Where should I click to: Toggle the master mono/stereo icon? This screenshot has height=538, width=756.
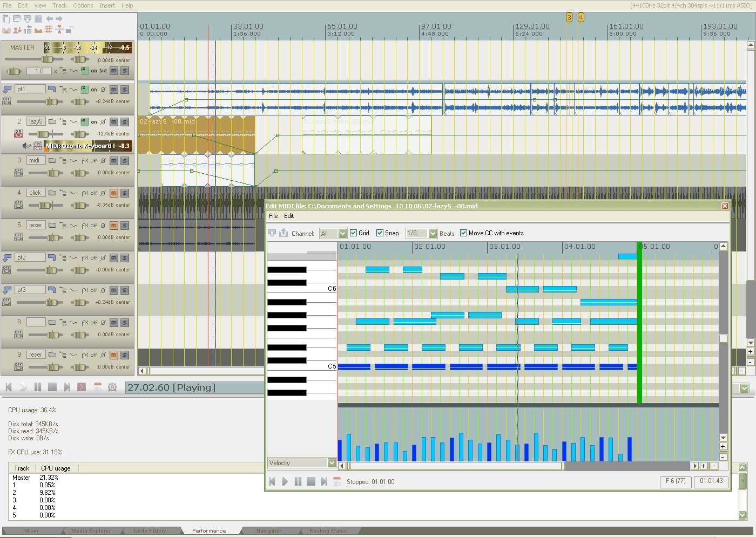click(x=103, y=71)
